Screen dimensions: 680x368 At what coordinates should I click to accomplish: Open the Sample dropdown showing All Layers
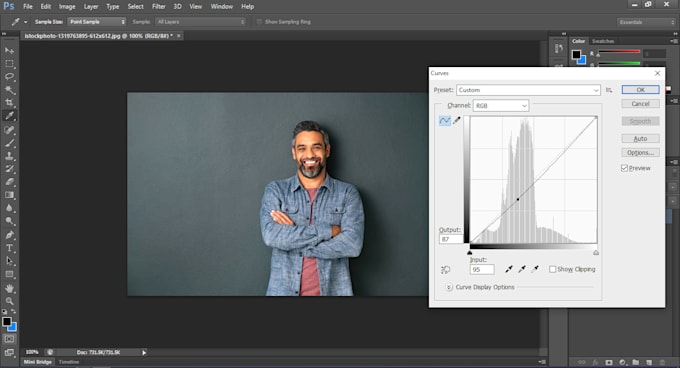[x=201, y=22]
